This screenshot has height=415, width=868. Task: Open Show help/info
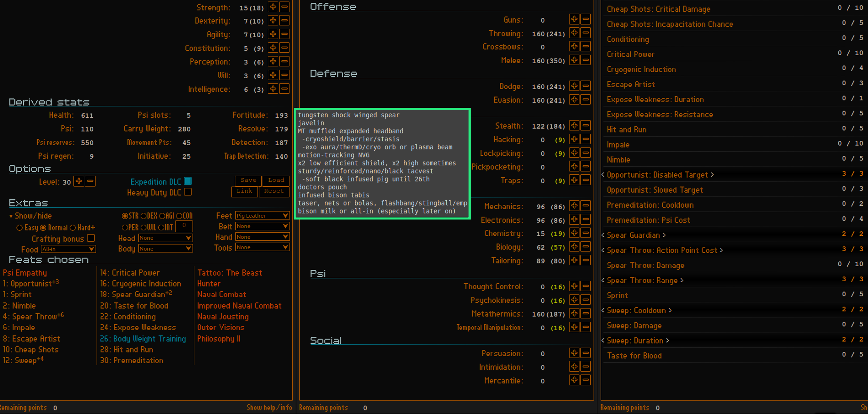(x=269, y=408)
